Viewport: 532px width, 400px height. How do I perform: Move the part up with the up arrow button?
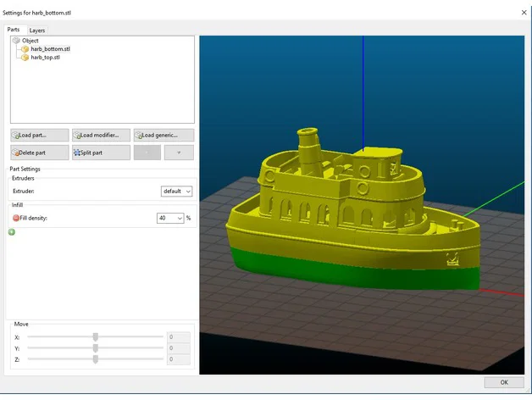(147, 153)
